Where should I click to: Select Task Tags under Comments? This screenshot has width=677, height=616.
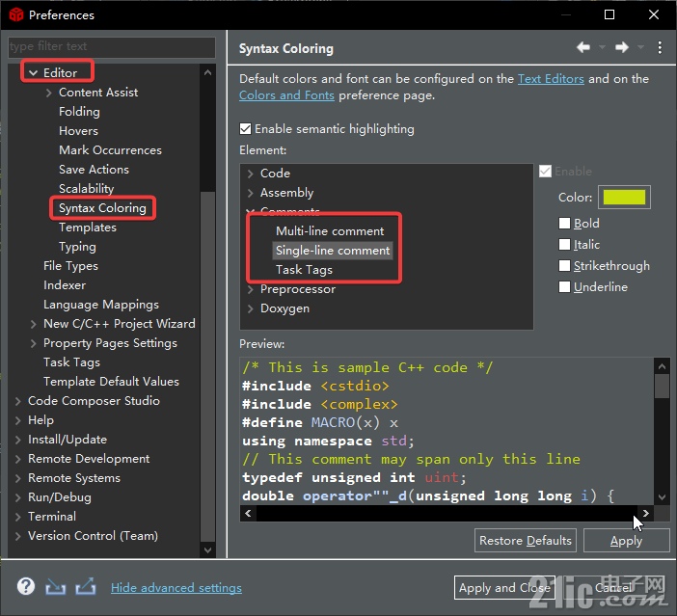304,270
